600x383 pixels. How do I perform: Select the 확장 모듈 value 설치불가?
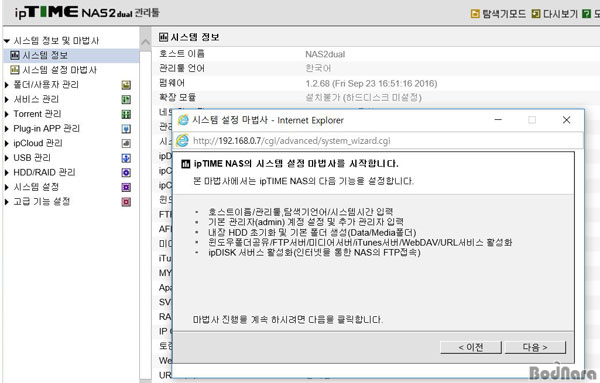(x=363, y=98)
